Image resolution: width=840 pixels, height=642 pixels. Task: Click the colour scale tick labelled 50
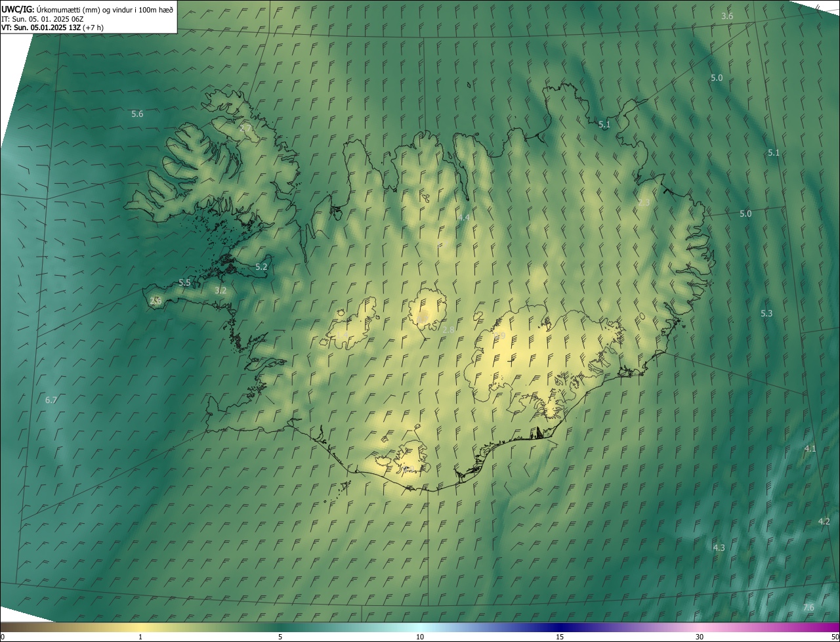[x=835, y=637]
